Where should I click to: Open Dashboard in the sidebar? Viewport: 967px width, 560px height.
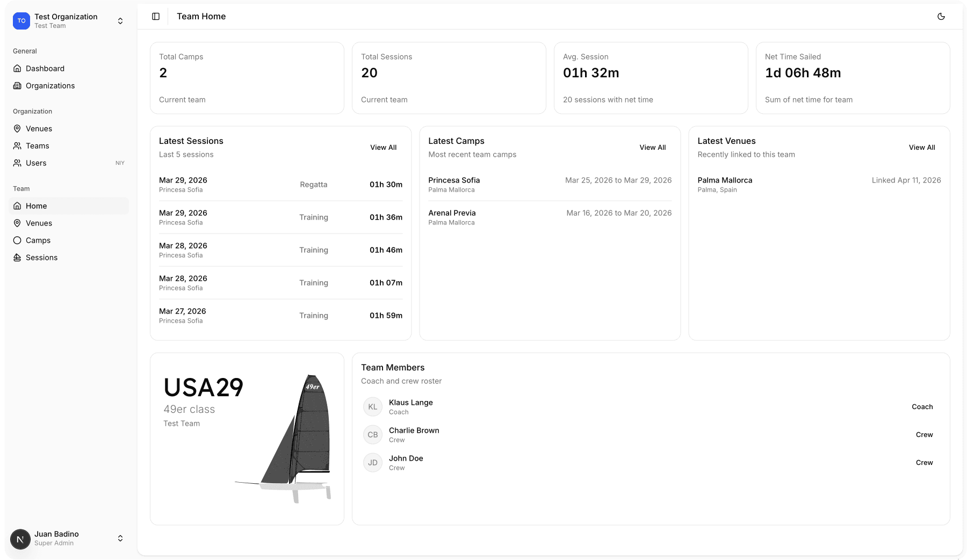[x=69, y=69]
